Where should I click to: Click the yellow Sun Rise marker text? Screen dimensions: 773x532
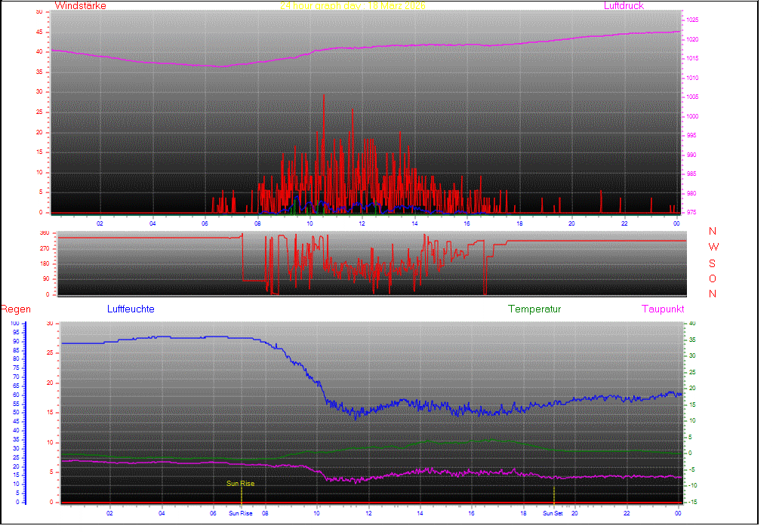click(241, 484)
